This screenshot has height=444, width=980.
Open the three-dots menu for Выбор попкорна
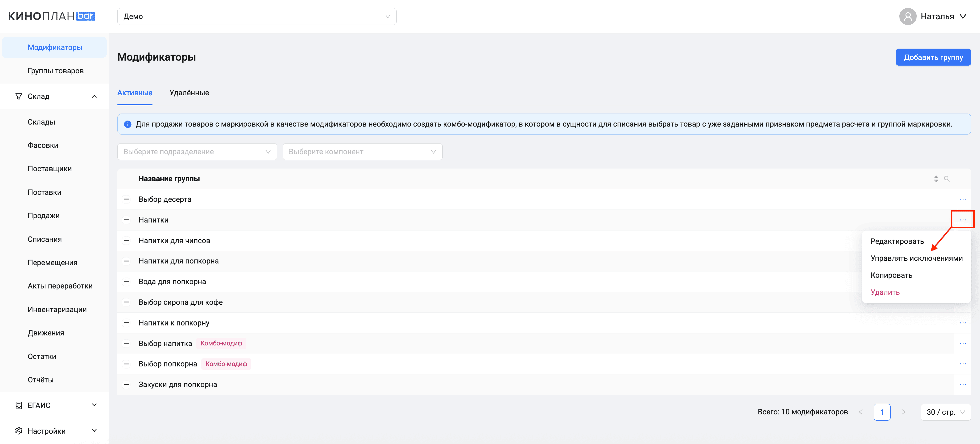[x=963, y=364]
